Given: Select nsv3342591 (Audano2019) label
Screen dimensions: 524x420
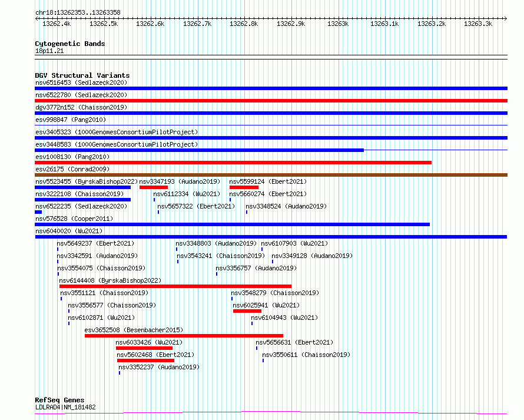Looking at the screenshot, I should pyautogui.click(x=97, y=256).
